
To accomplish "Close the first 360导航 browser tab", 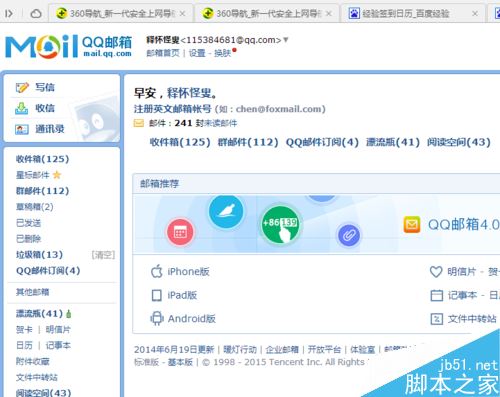I will 182,14.
